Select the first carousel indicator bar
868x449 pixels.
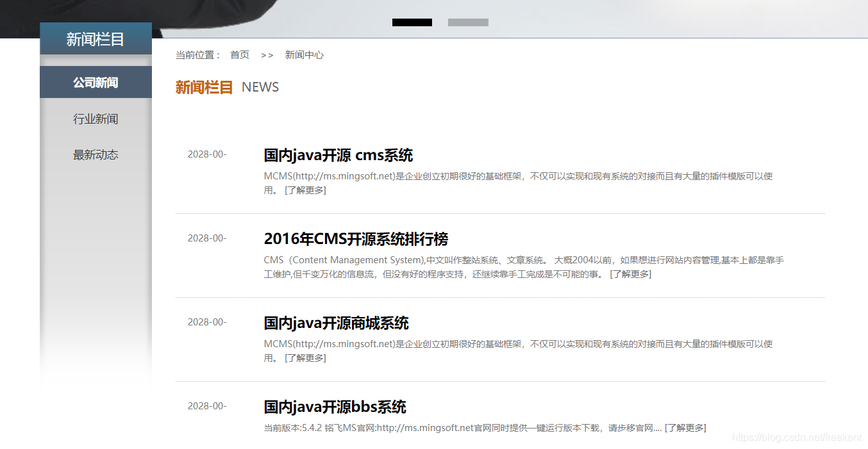pyautogui.click(x=412, y=22)
